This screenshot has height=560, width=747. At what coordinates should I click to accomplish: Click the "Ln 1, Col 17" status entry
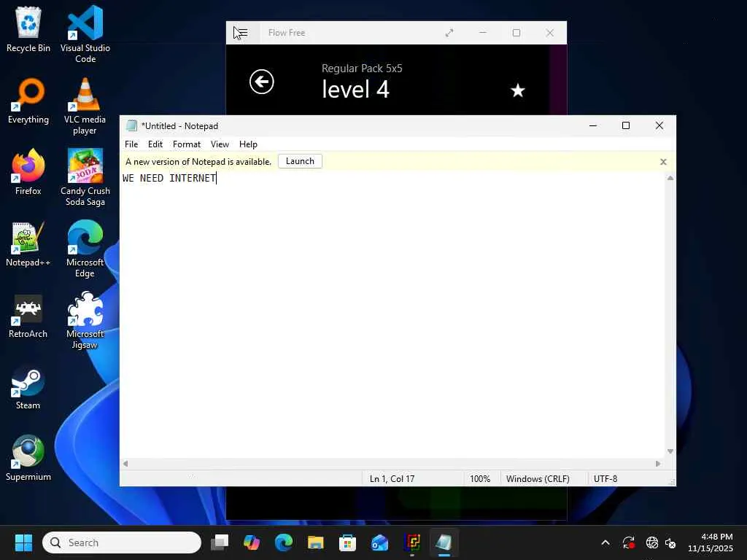(x=392, y=479)
